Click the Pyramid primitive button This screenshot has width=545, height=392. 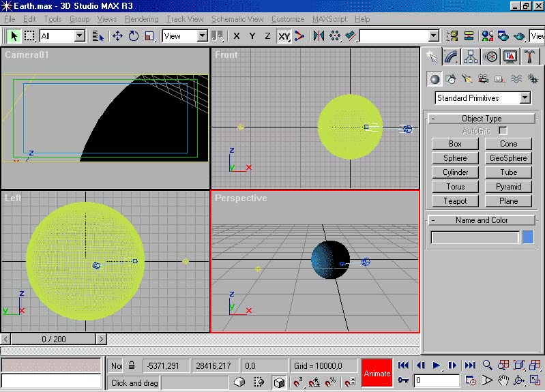tap(508, 187)
